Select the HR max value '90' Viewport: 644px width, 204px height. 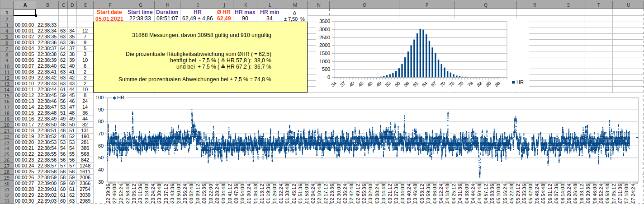coord(245,19)
